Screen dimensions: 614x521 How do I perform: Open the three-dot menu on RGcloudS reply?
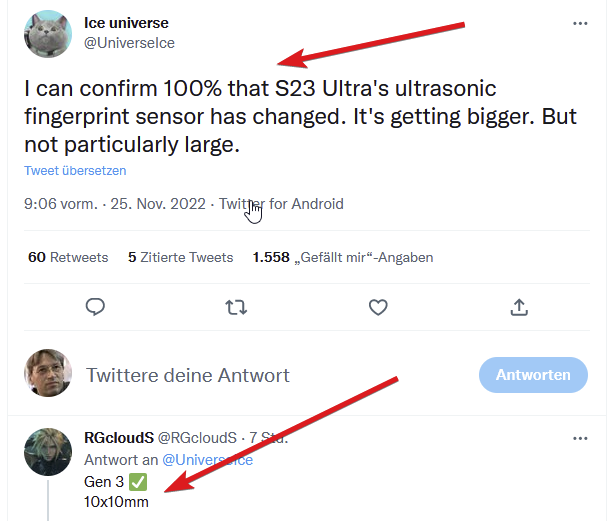[580, 438]
